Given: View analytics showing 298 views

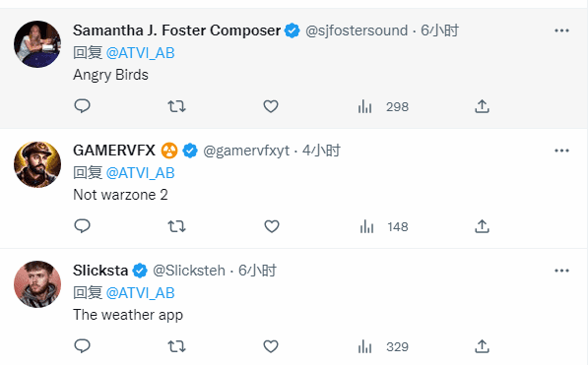Looking at the screenshot, I should pos(383,107).
